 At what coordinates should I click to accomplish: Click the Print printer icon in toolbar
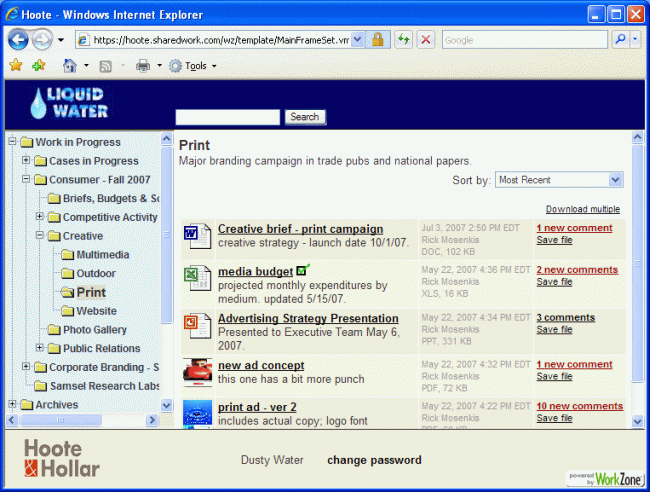click(143, 65)
